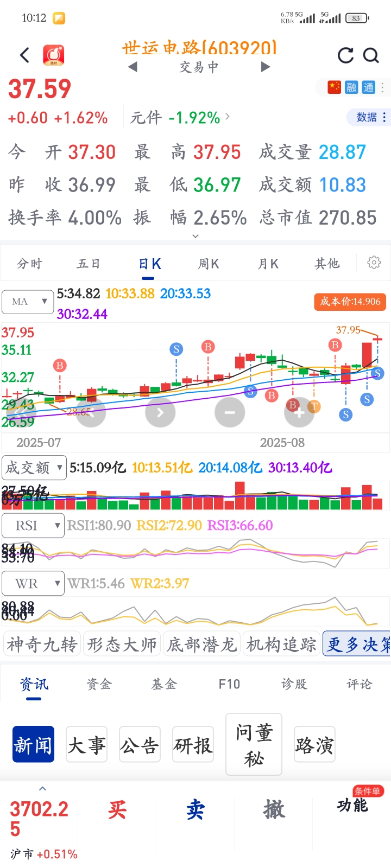Tap the yellow status bar notification icon

click(x=59, y=18)
